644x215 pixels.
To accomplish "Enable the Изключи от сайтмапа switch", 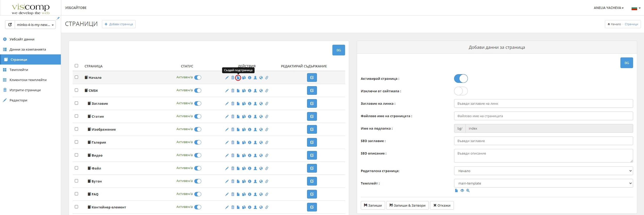I will coord(461,91).
